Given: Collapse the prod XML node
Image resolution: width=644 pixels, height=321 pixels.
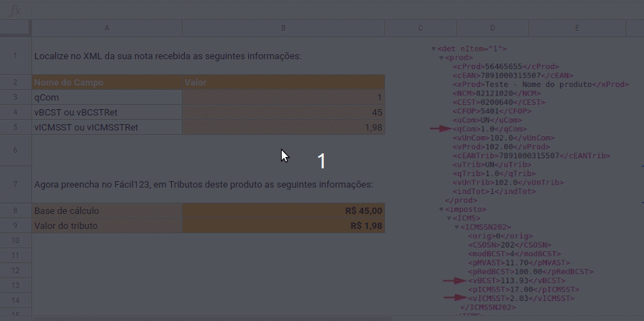Looking at the screenshot, I should coord(441,58).
